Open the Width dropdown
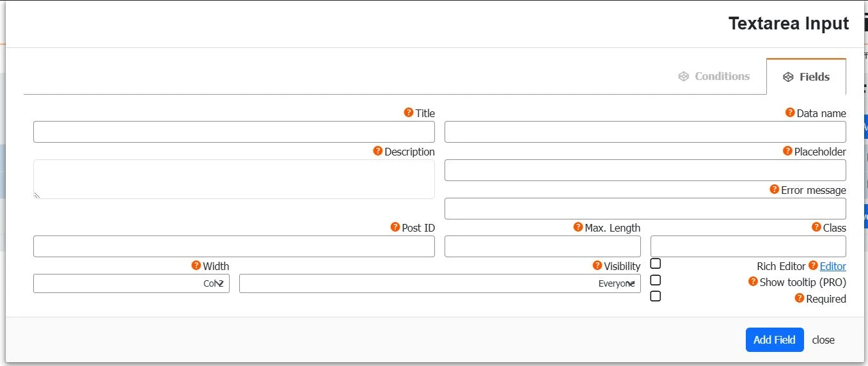Screen dimensions: 868x366 [x=131, y=283]
